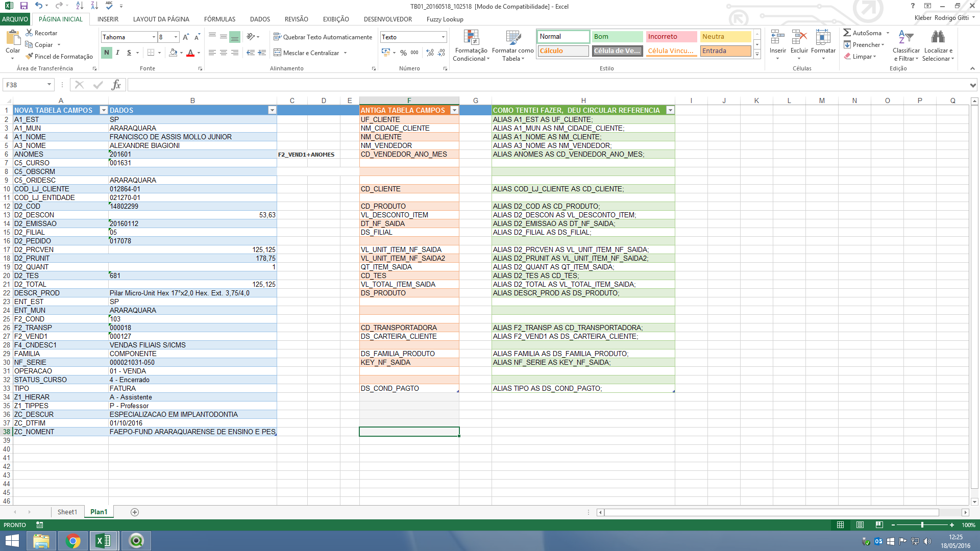980x551 pixels.
Task: Apply the Incorreto cell style
Action: point(671,36)
